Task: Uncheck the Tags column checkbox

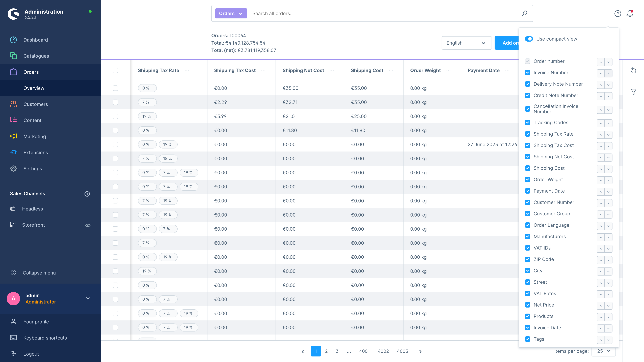Action: 527,339
